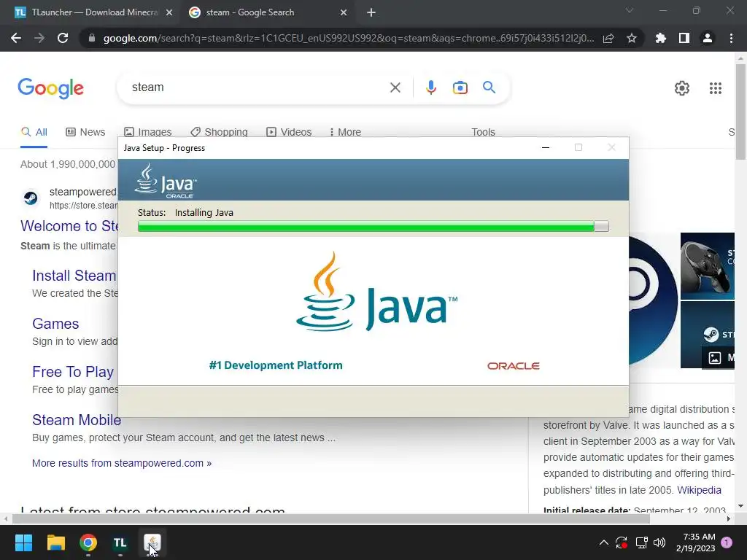The image size is (747, 560).
Task: Expand Chrome tab search chevron
Action: (x=630, y=10)
